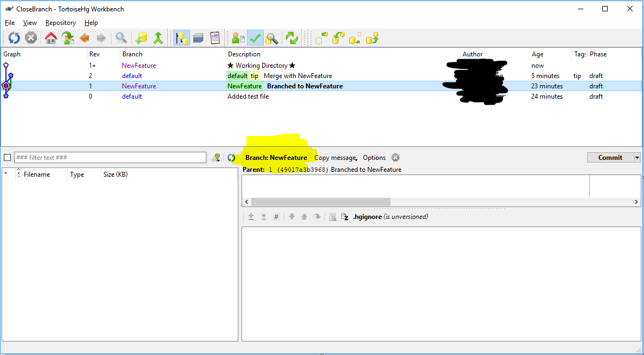Switch to Revision Details view icon
This screenshot has height=355, width=644.
[x=238, y=38]
